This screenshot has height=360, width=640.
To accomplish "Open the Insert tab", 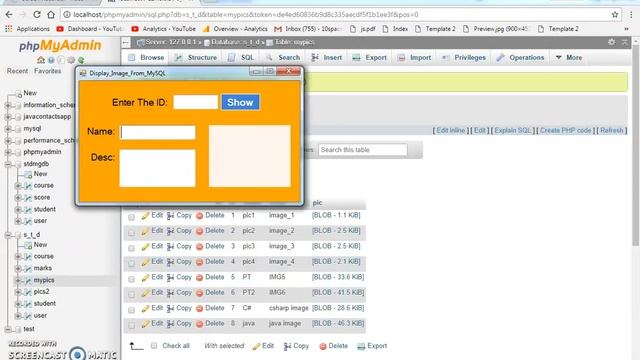I will pos(327,58).
